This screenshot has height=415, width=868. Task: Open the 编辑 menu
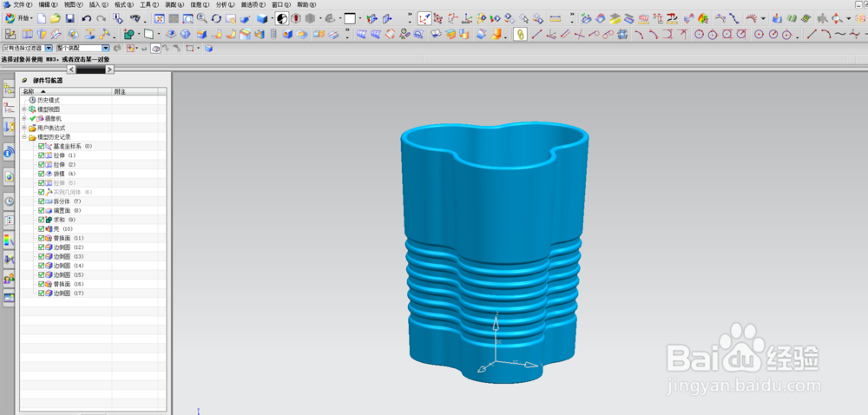[x=48, y=4]
